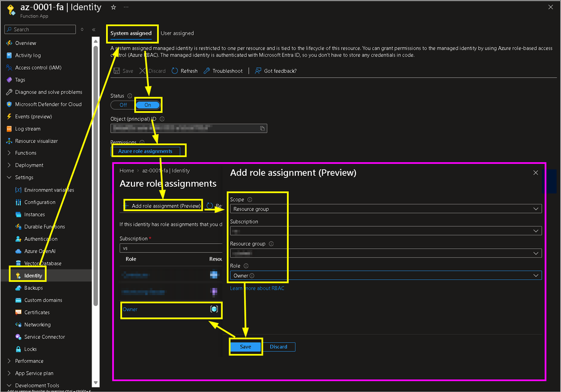Image resolution: width=561 pixels, height=392 pixels.
Task: Click Got feedback? in toolbar
Action: (x=276, y=71)
